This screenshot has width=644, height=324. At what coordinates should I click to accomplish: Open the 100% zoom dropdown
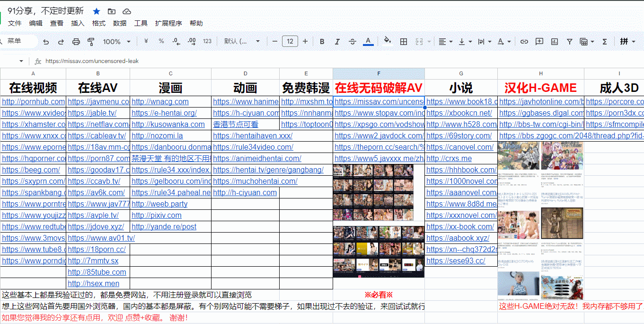(x=116, y=42)
